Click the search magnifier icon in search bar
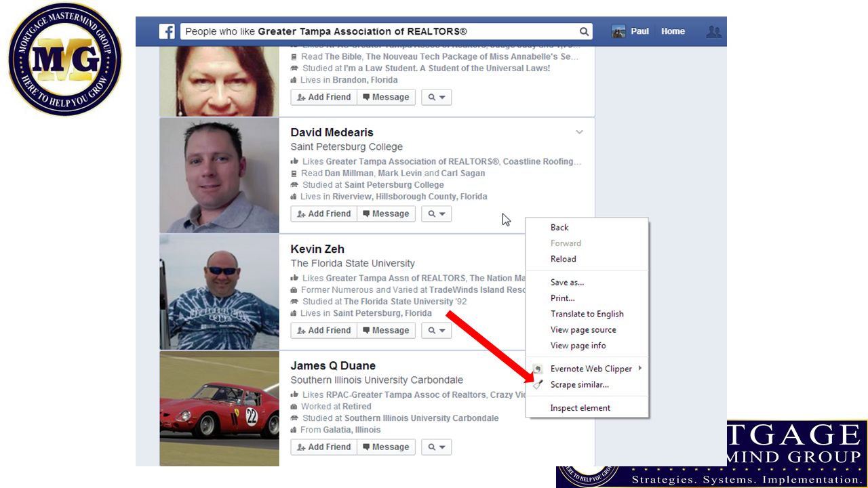 coord(584,31)
